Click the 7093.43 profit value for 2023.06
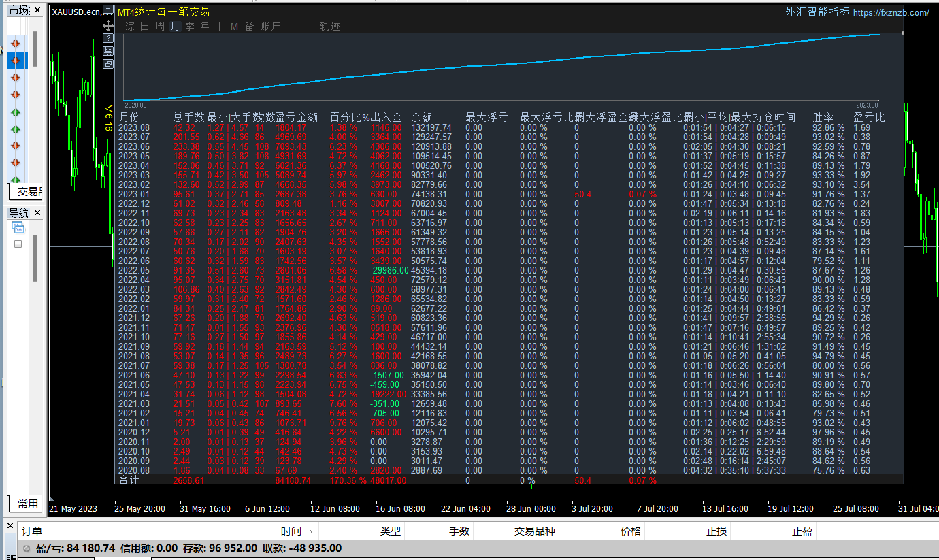 (x=291, y=146)
